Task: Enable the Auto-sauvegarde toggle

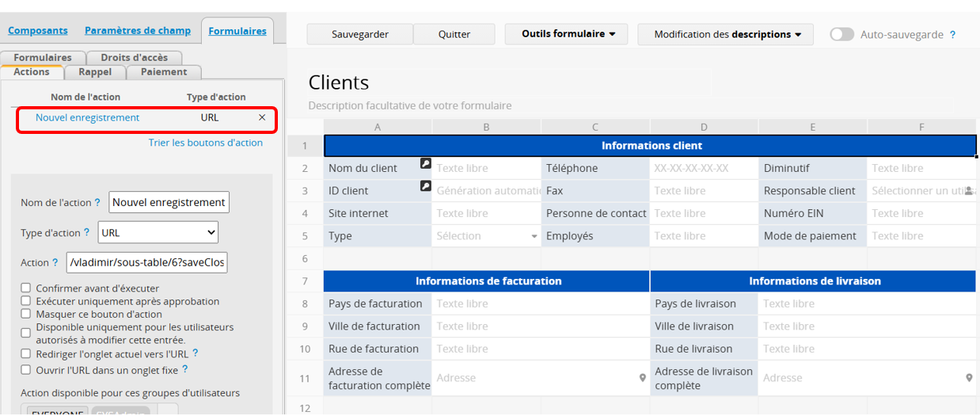Action: 841,35
